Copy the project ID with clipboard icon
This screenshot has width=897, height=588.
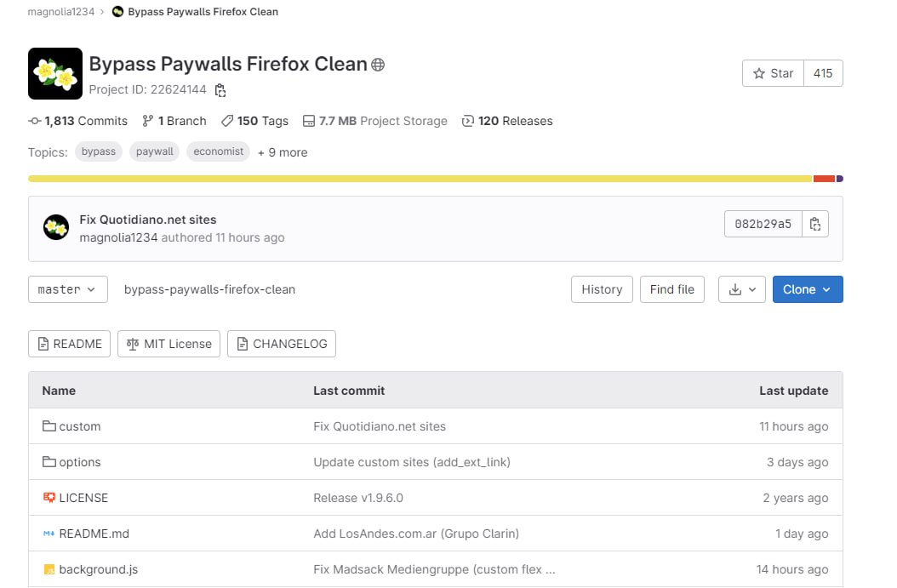(220, 90)
